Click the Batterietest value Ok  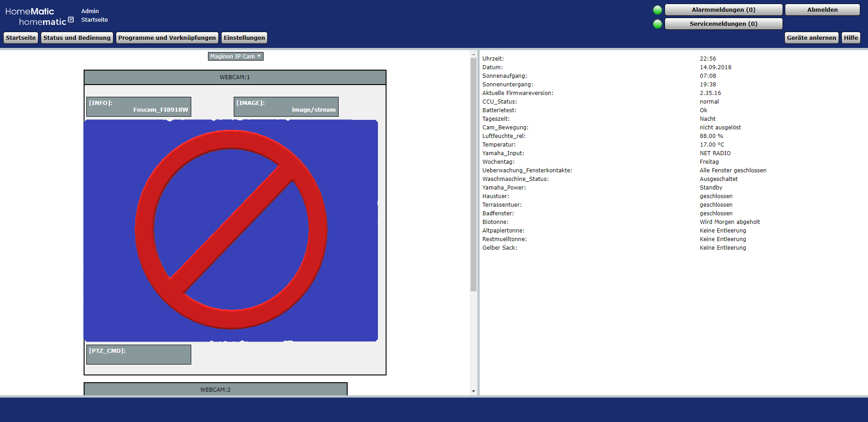coord(703,110)
